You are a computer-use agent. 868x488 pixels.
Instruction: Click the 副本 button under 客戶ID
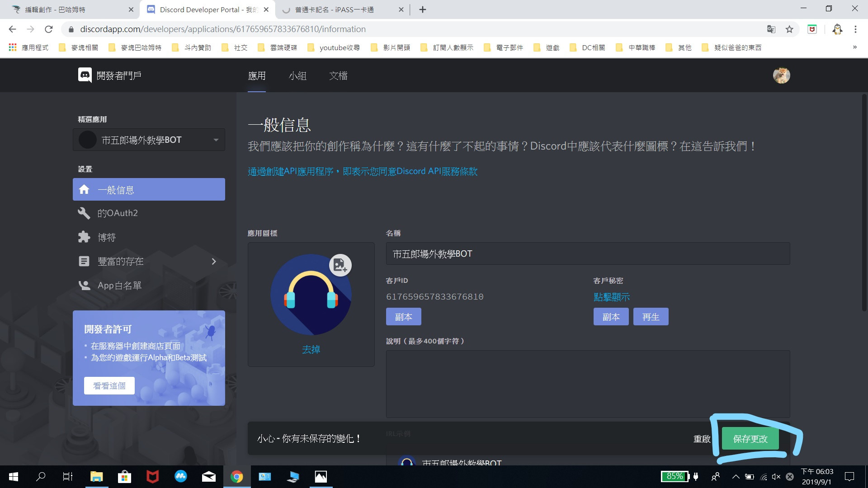coord(403,317)
